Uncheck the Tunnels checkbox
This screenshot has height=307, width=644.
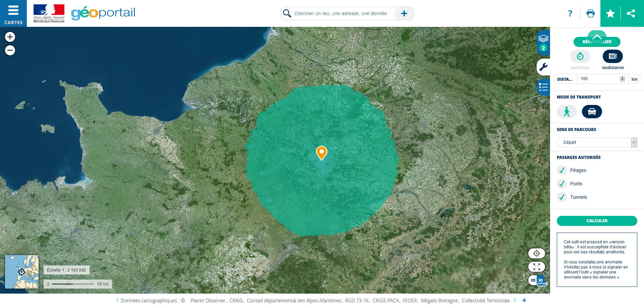point(562,197)
